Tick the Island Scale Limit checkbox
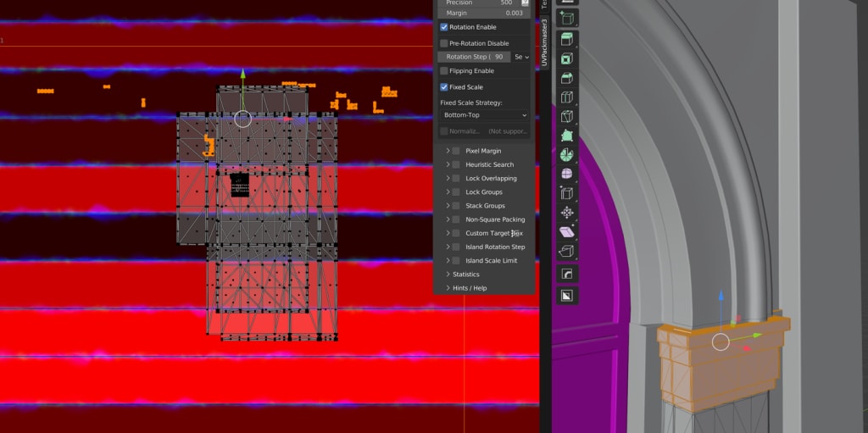The width and height of the screenshot is (868, 433). coord(455,260)
